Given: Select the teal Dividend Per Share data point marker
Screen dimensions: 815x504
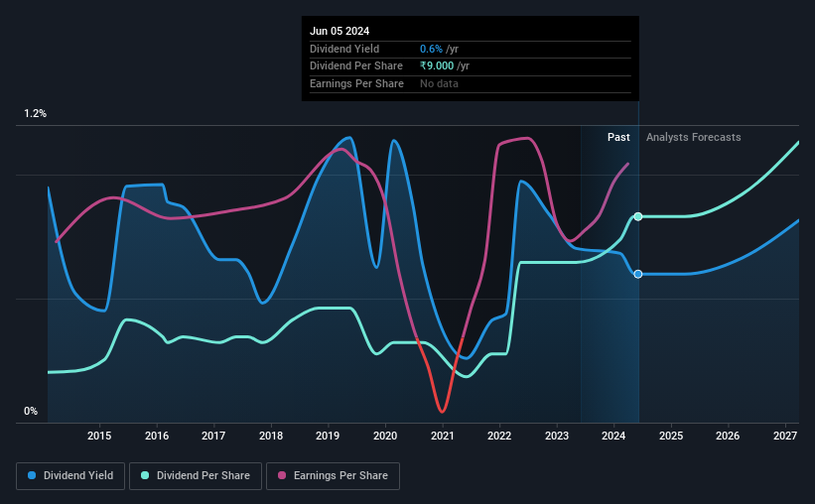Looking at the screenshot, I should (x=637, y=216).
